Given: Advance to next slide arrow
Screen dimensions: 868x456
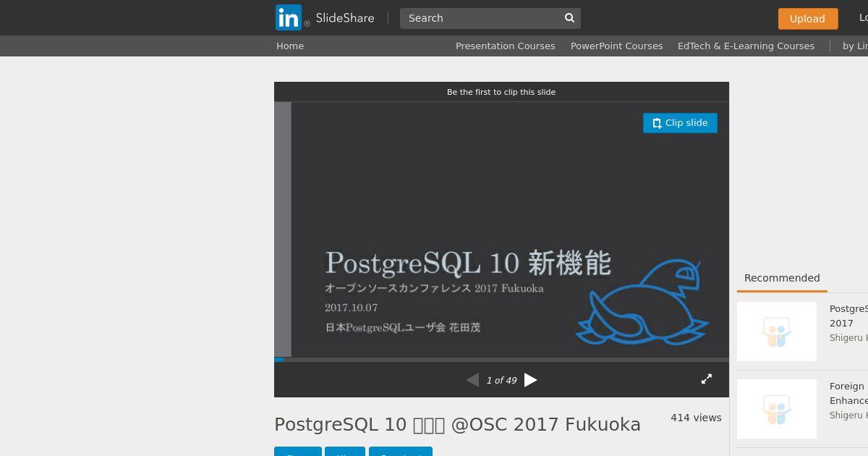Looking at the screenshot, I should click(531, 380).
